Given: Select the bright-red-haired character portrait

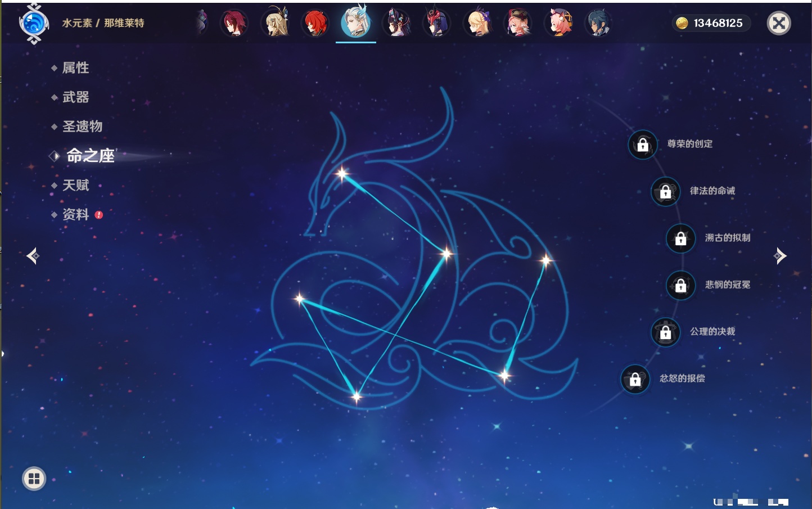Looking at the screenshot, I should click(315, 24).
